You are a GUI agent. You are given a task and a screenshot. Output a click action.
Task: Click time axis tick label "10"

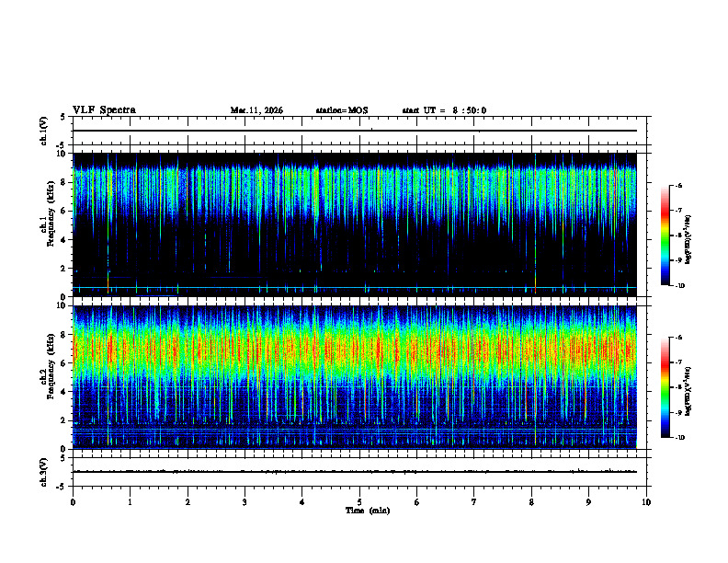tap(646, 502)
